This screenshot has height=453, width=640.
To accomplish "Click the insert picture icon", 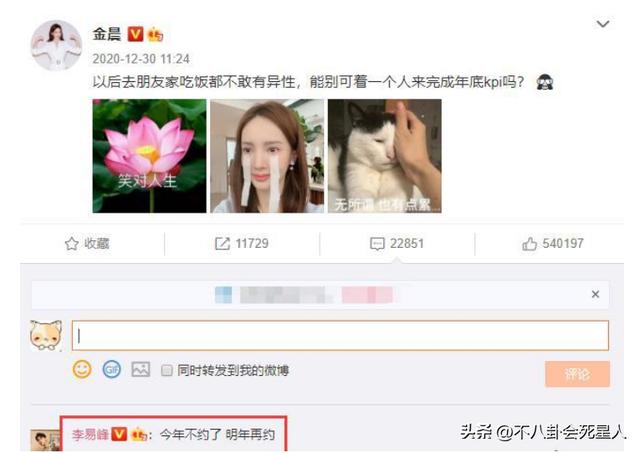I will 140,370.
